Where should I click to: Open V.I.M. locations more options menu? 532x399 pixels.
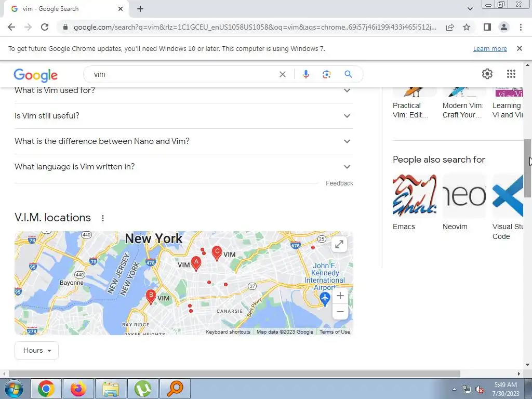point(103,218)
